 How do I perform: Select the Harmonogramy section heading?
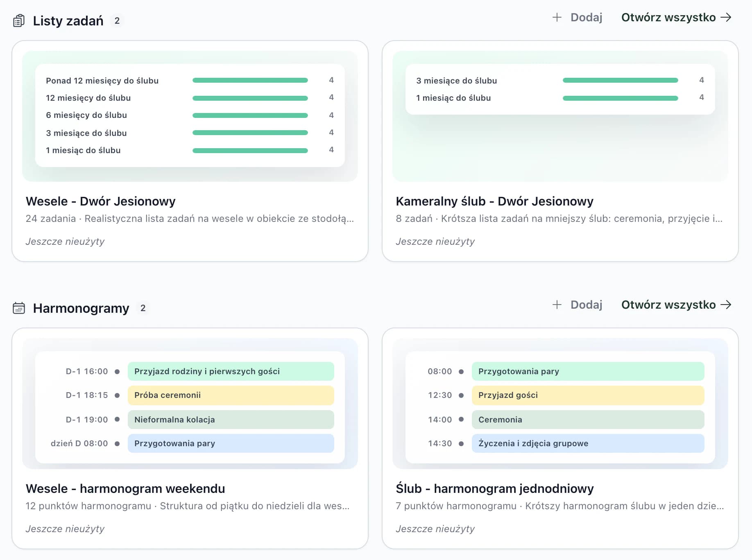click(81, 308)
